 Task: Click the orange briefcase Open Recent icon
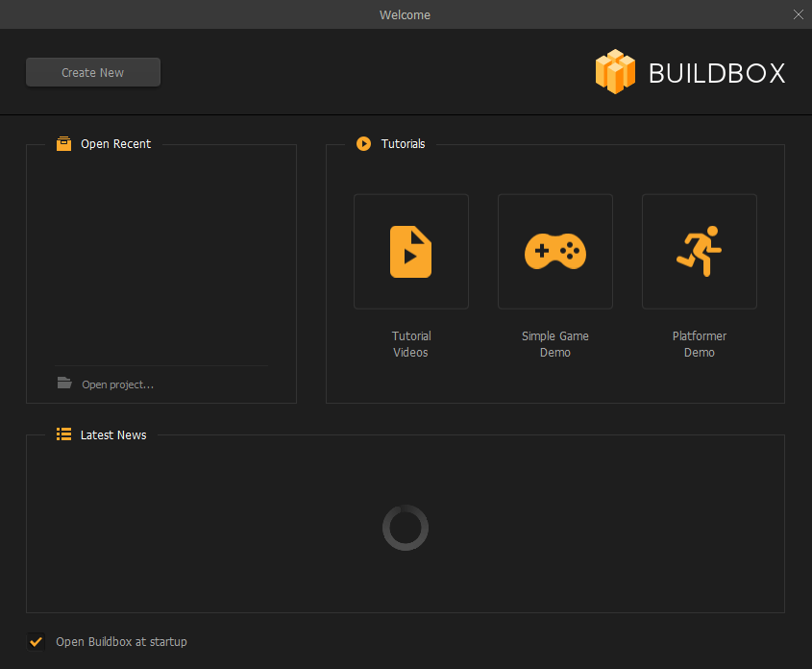63,143
